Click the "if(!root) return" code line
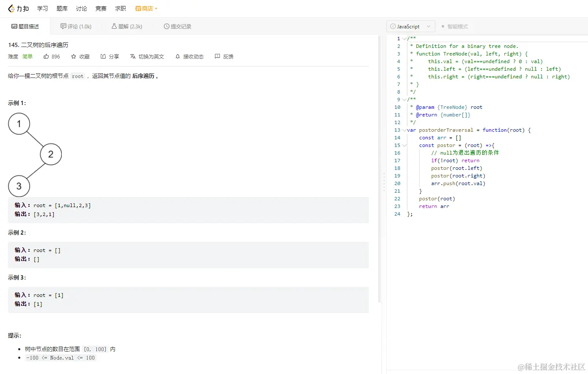The width and height of the screenshot is (588, 374). tap(455, 161)
